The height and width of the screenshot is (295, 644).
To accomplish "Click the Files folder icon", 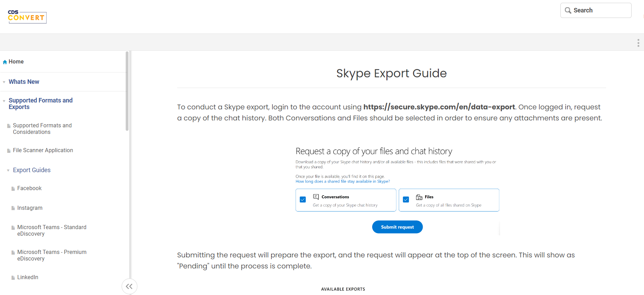I will (x=419, y=197).
